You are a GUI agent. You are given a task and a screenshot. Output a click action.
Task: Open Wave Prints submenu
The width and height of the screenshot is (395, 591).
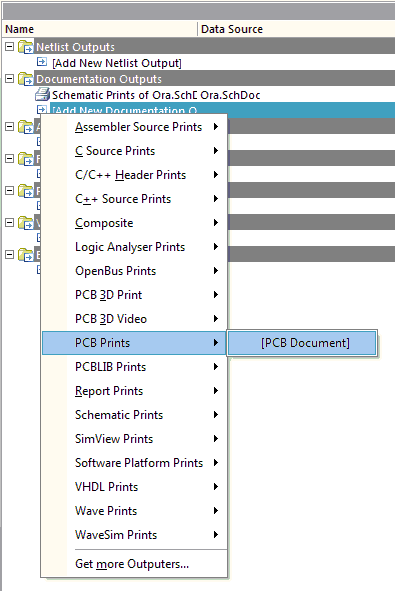click(x=135, y=511)
